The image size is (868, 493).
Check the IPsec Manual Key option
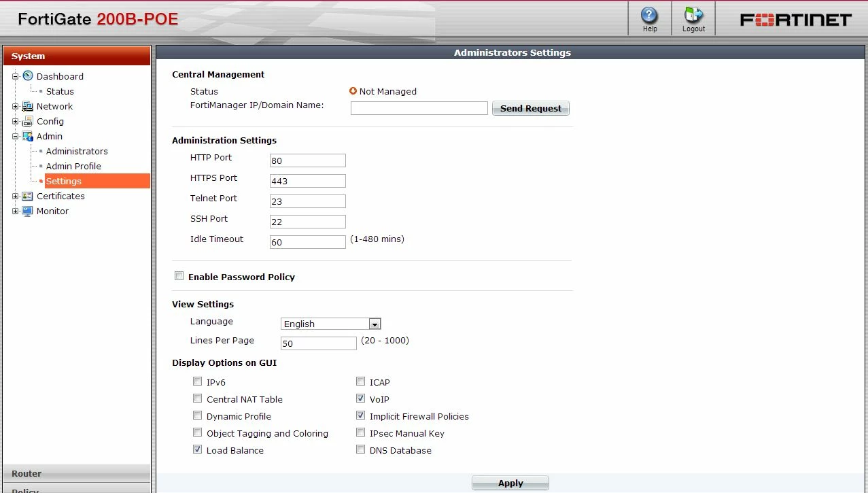point(361,432)
